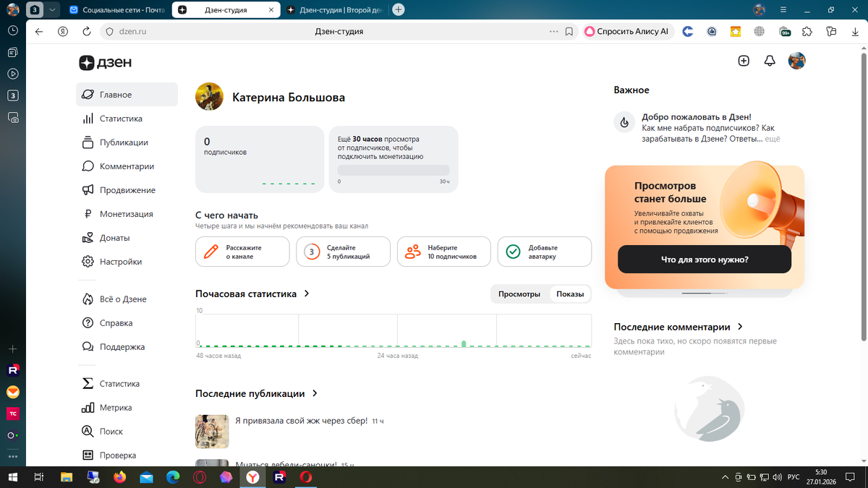Image resolution: width=868 pixels, height=488 pixels.
Task: Switch the chart to Просмотры
Action: 519,294
